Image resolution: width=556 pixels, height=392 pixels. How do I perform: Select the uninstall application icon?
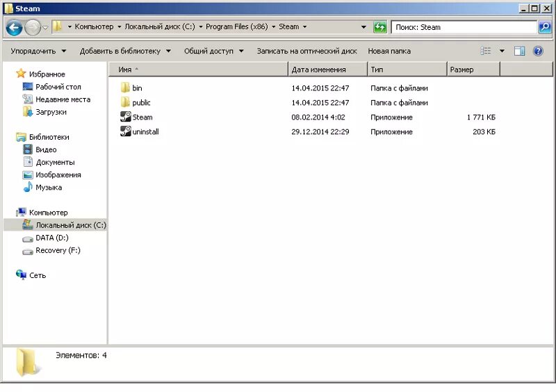[126, 131]
